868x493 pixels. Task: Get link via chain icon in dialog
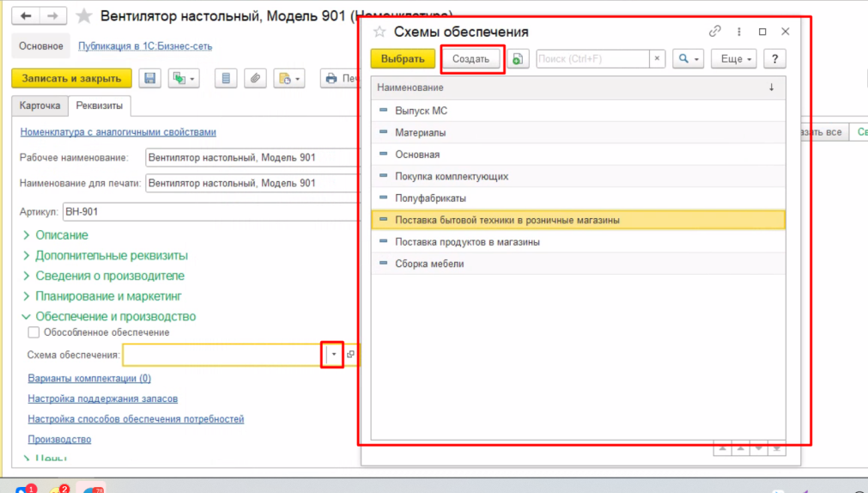714,32
